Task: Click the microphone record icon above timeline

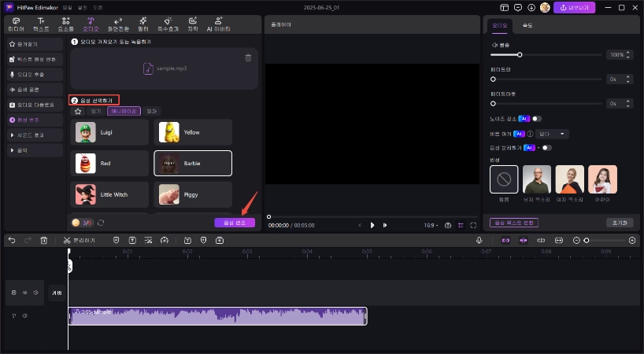Action: [479, 241]
